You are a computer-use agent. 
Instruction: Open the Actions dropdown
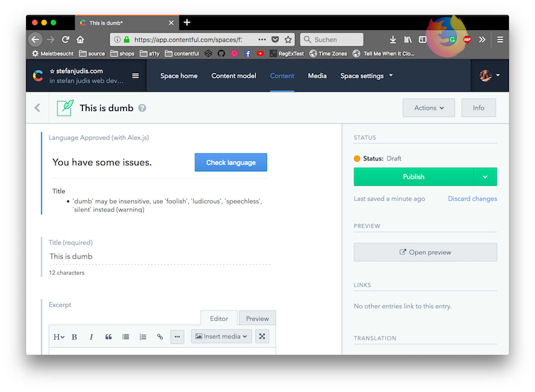428,108
